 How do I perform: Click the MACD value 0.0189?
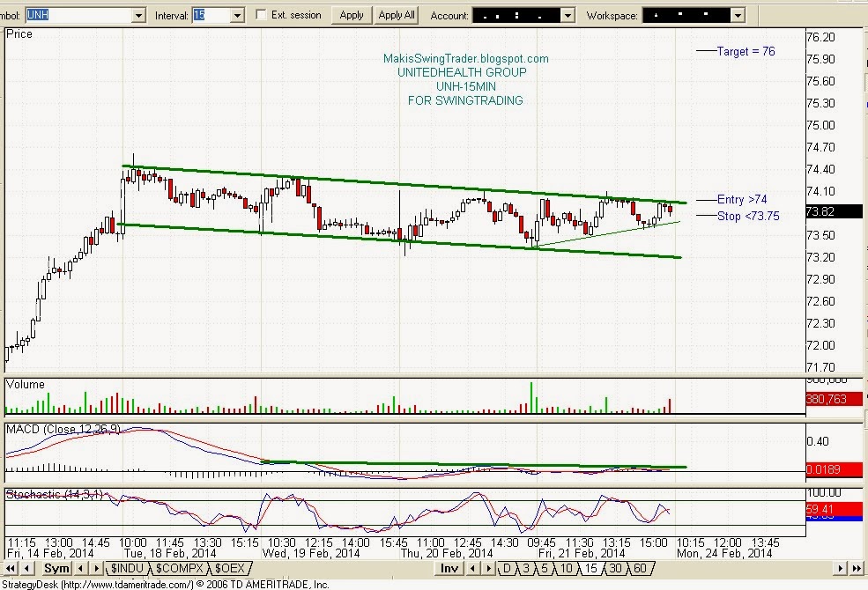point(834,469)
